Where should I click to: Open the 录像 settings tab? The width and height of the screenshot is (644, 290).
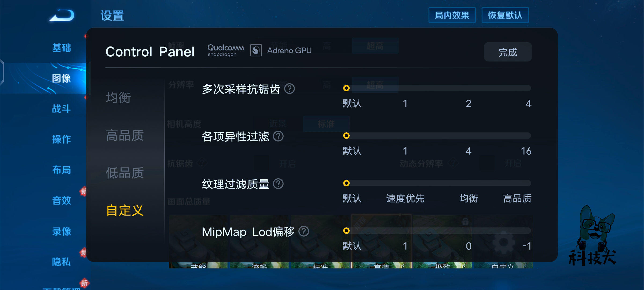click(x=61, y=231)
